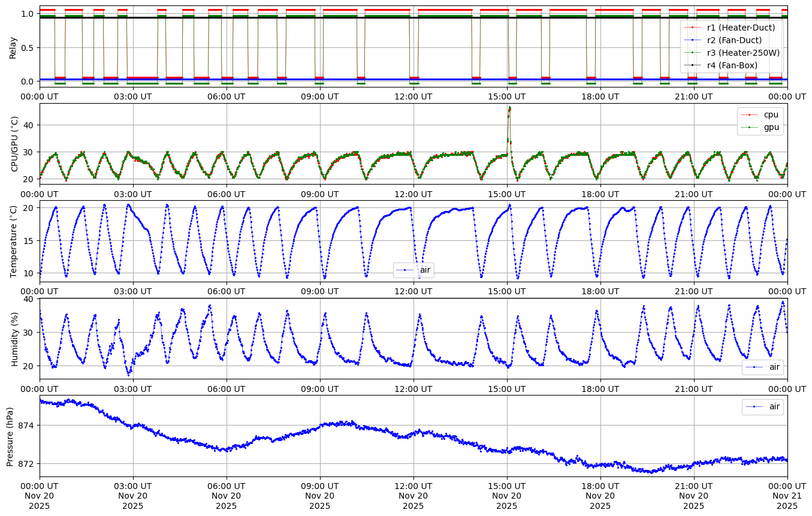Screen dimensions: 812x516
Task: Click the CPU/GPU (°C) y-axis label
Action: click(x=15, y=144)
